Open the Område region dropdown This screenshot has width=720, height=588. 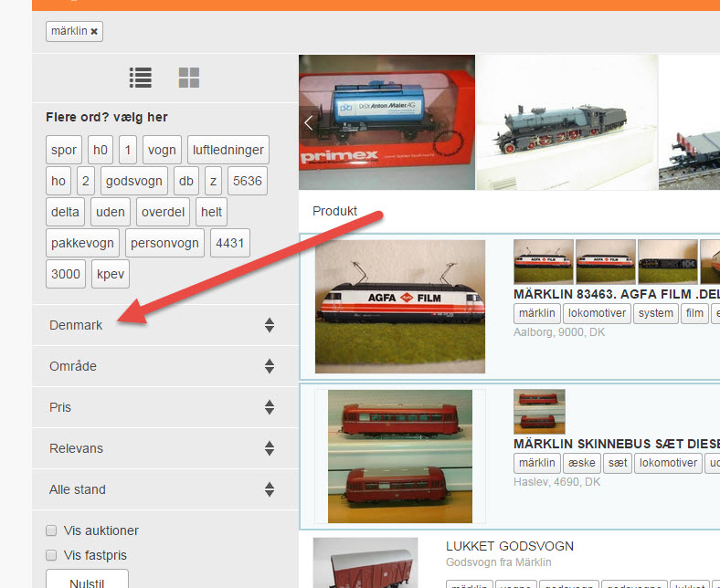(x=165, y=366)
